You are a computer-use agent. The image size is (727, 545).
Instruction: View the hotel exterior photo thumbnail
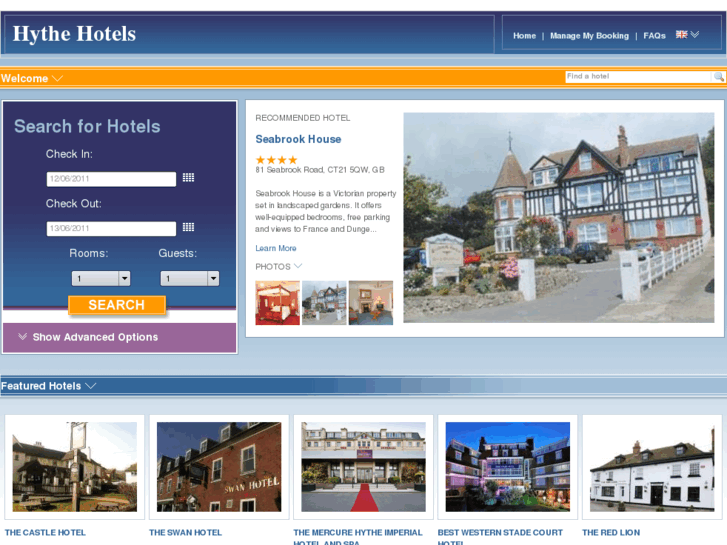(324, 303)
